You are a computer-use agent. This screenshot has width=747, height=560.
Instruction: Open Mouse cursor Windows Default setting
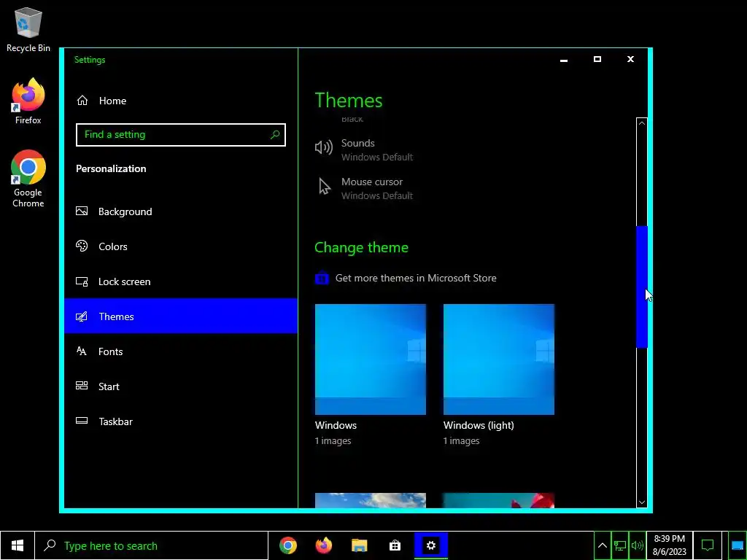[x=365, y=188]
